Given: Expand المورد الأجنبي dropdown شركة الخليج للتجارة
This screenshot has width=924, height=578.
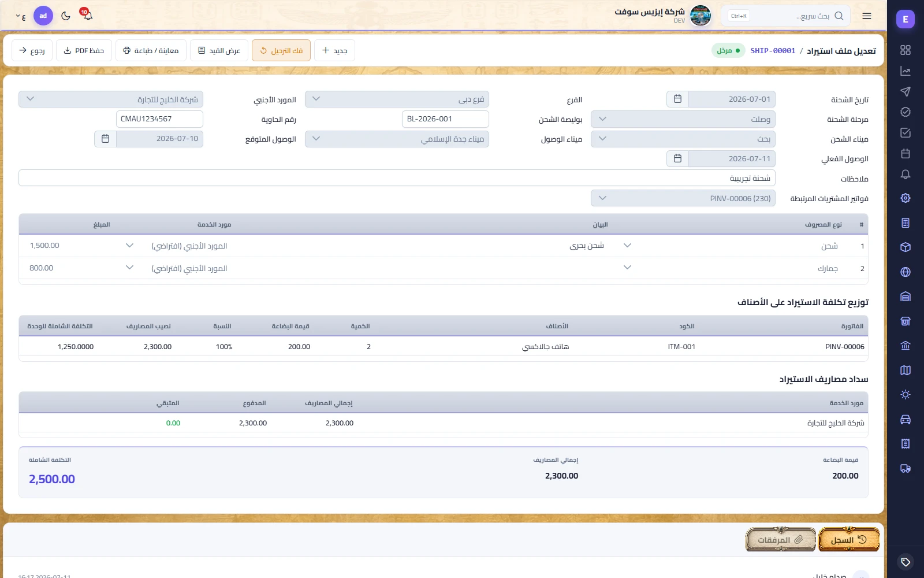Looking at the screenshot, I should click(x=111, y=99).
